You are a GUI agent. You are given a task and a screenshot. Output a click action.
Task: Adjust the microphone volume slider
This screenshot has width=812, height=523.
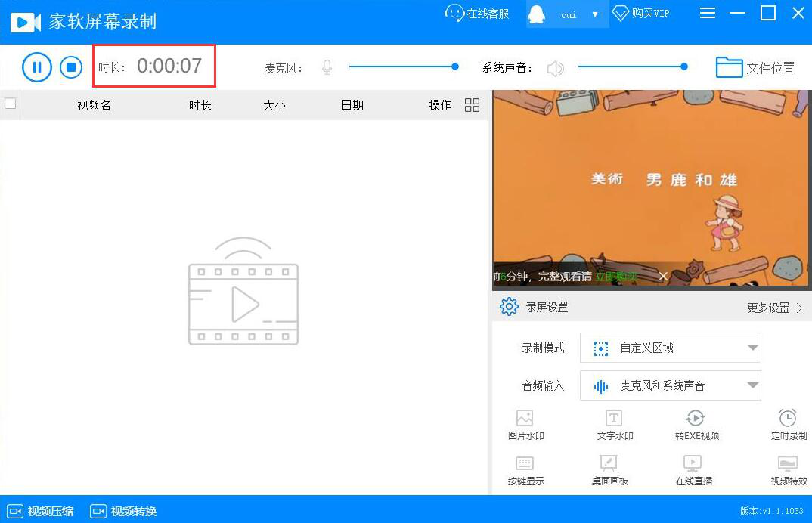pos(404,67)
